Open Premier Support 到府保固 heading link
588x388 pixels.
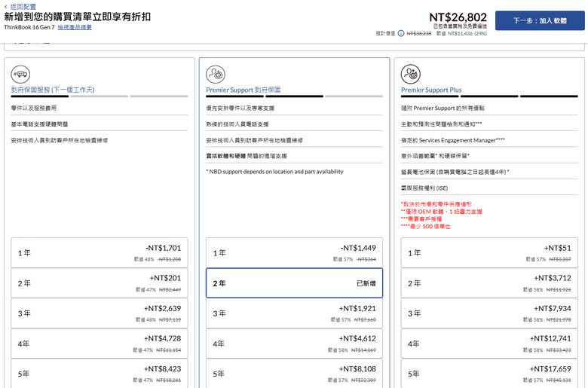pos(243,90)
